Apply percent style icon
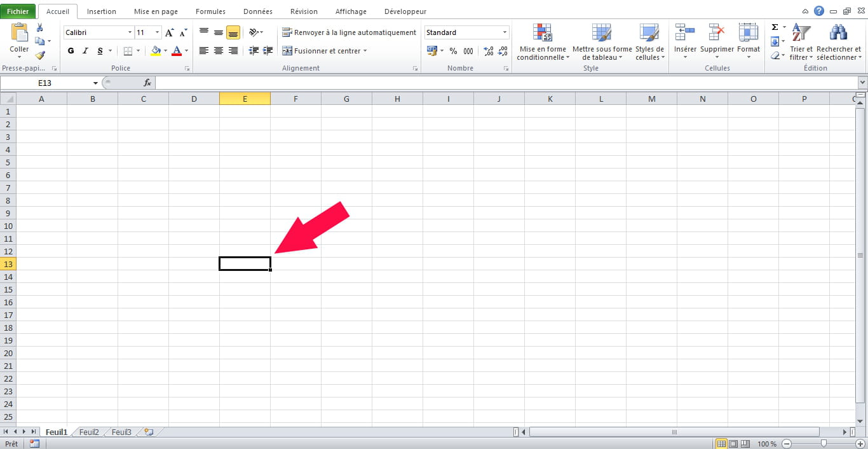The width and height of the screenshot is (868, 449). pos(453,51)
